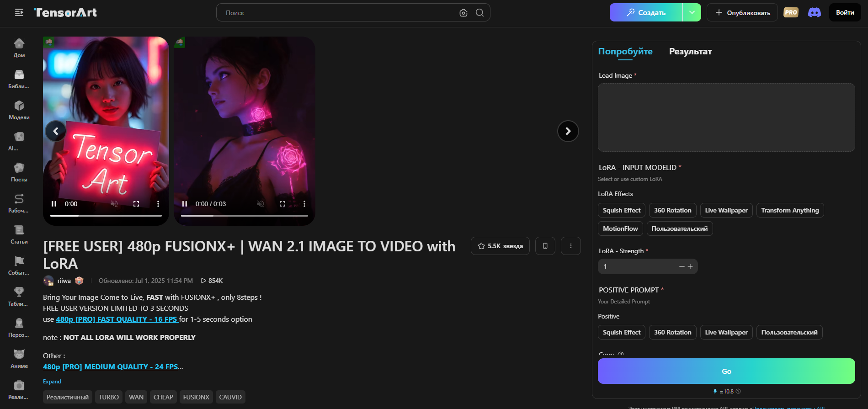Click the Создать create button
The height and width of the screenshot is (409, 868).
point(646,12)
